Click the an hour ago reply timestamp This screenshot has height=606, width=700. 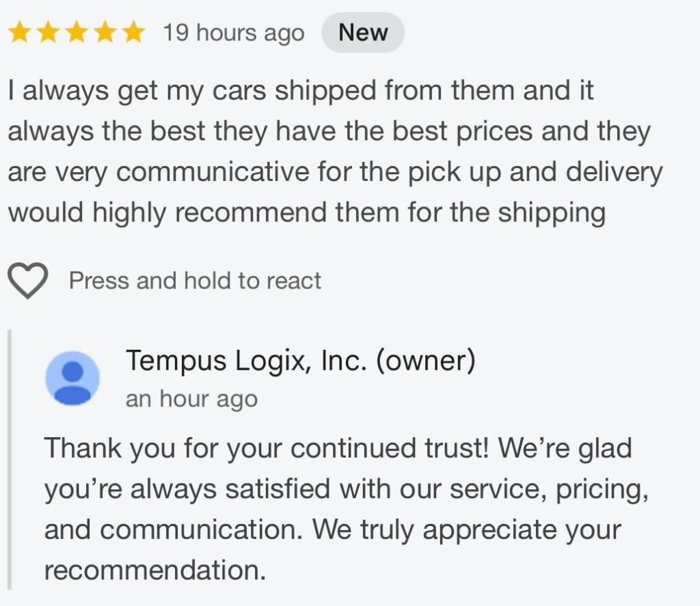[x=192, y=399]
